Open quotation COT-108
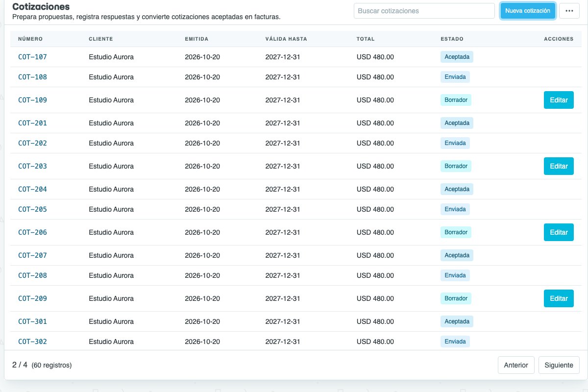 tap(32, 77)
